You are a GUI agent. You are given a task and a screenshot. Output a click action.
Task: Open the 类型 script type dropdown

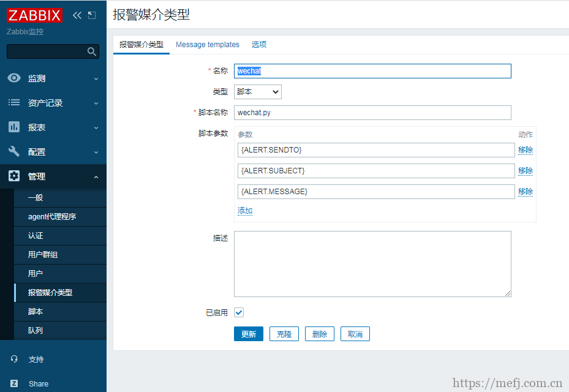click(x=257, y=91)
